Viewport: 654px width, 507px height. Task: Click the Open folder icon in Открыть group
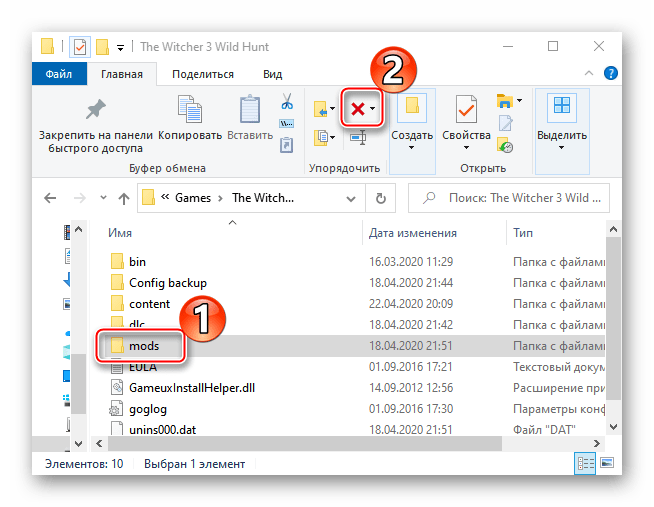click(505, 100)
